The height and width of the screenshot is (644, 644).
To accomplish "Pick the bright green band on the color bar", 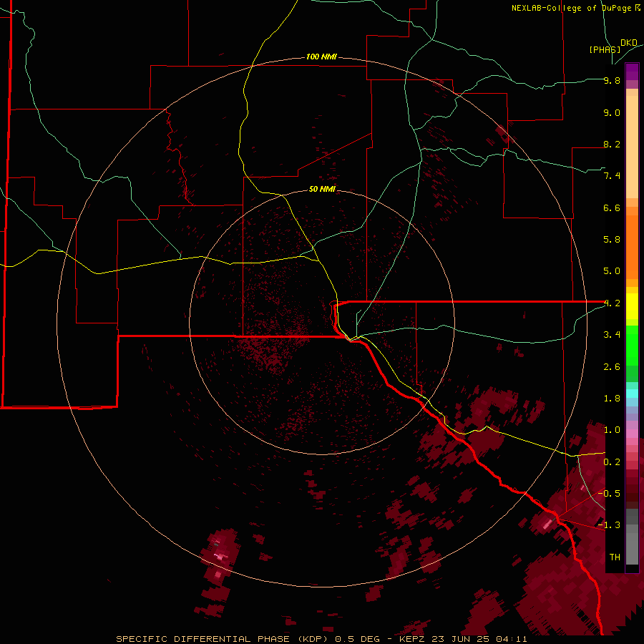I will 632,345.
